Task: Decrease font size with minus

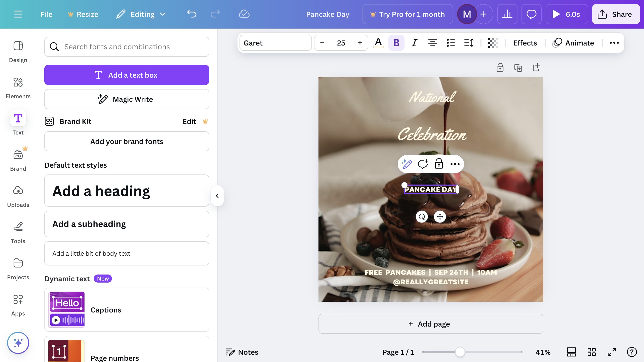Action: (x=322, y=43)
